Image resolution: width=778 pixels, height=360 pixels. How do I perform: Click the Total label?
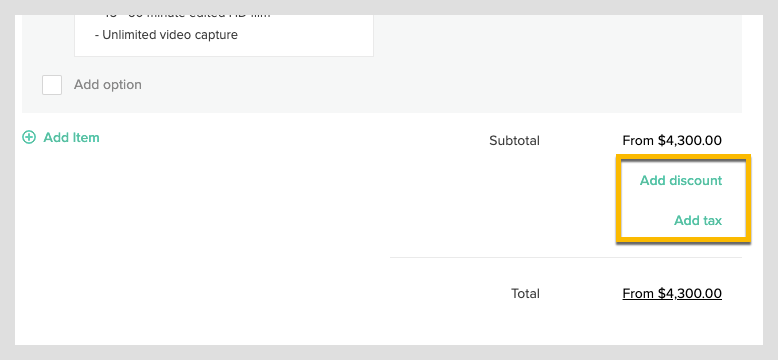point(525,294)
